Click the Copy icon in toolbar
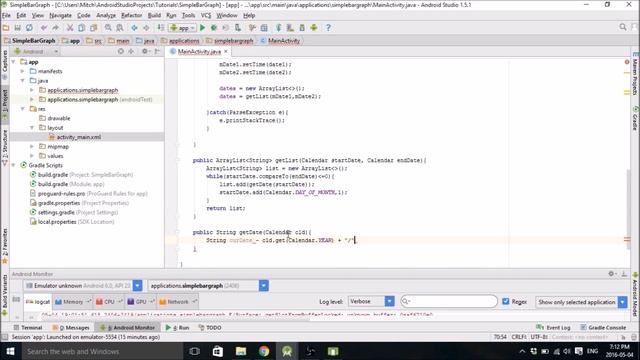640x360 pixels. point(82,28)
